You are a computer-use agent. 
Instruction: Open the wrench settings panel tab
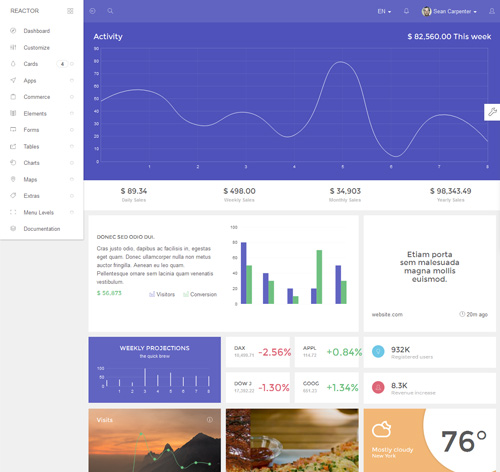[492, 112]
